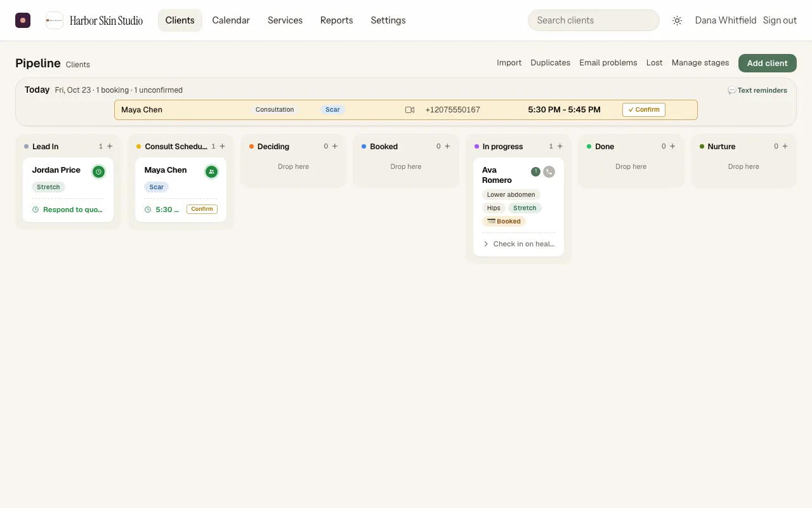Click the plus icon in Deciding column

coord(335,146)
